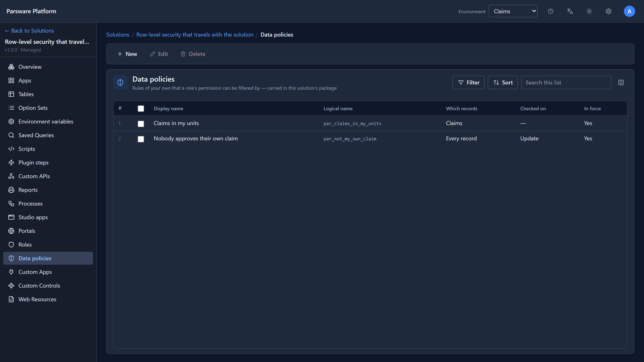Tick the select-all checkbox in header
The image size is (644, 362).
pos(141,108)
